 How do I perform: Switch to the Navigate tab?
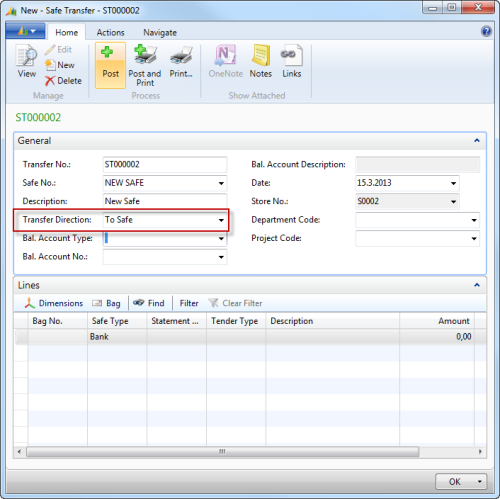[160, 32]
